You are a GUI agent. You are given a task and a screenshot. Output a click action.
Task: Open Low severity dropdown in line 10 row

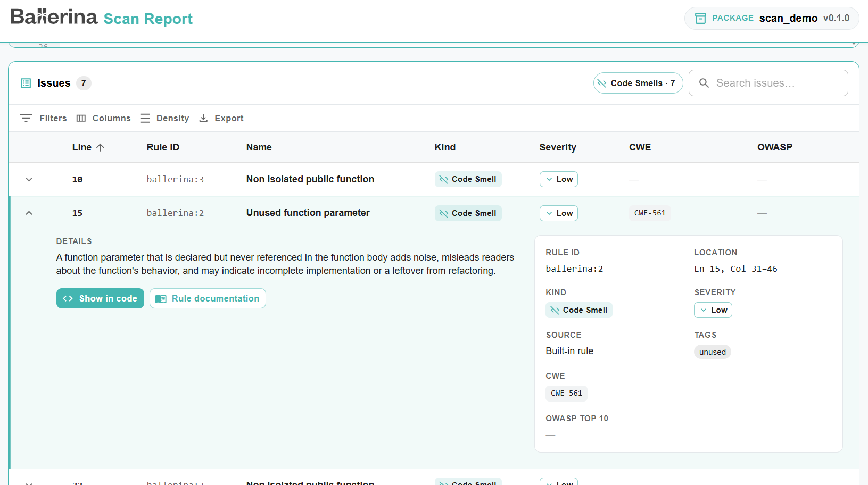559,179
